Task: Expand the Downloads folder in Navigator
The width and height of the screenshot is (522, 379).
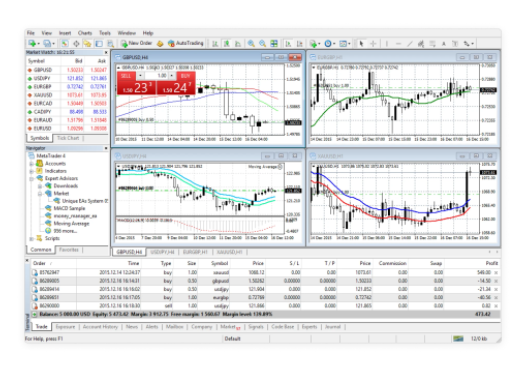Action: 40,186
